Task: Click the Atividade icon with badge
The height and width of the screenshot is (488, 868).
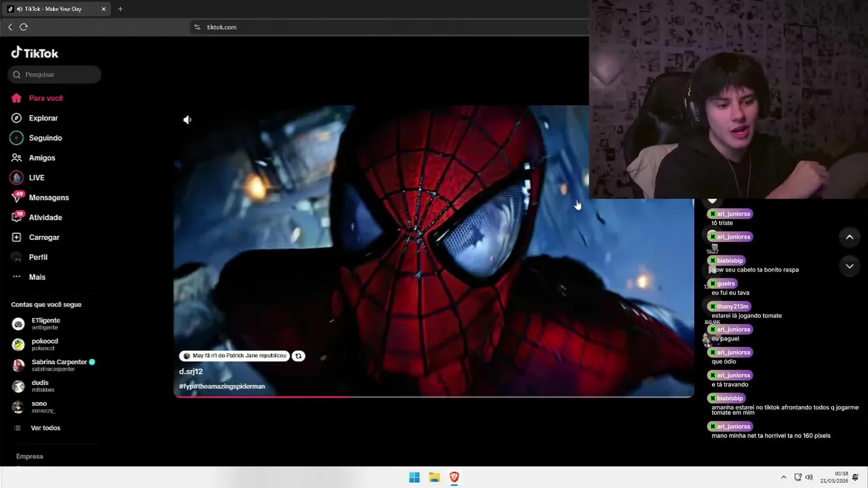Action: point(17,217)
